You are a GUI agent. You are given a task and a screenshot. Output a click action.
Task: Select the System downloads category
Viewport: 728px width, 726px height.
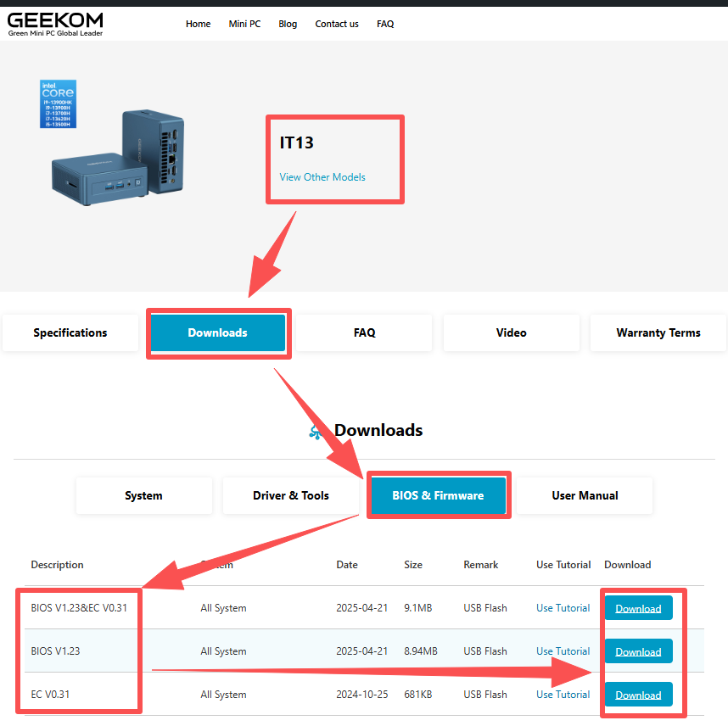pyautogui.click(x=143, y=495)
